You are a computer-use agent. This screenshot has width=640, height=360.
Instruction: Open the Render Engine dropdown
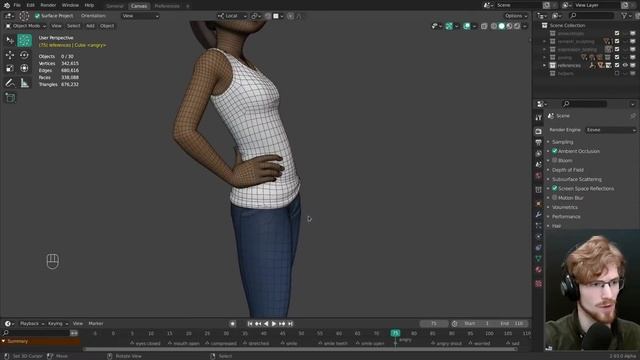tap(611, 130)
